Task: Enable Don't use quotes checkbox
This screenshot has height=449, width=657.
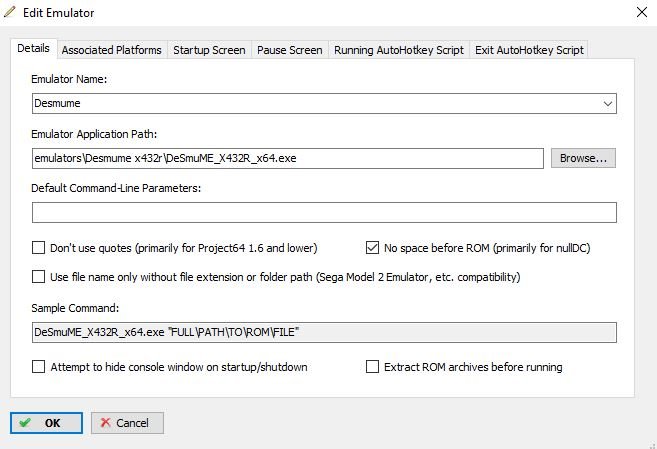Action: [39, 248]
